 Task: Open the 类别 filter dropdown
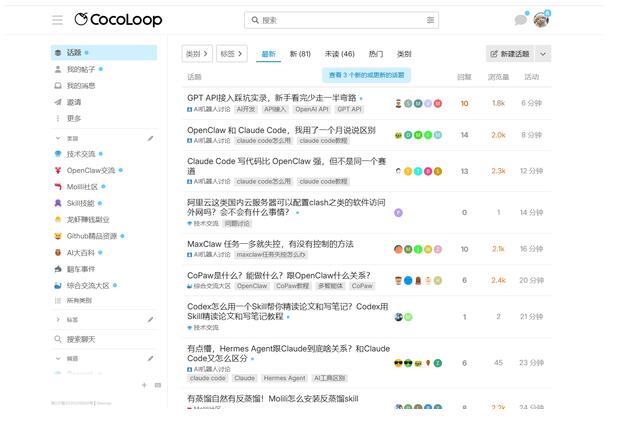pos(196,54)
